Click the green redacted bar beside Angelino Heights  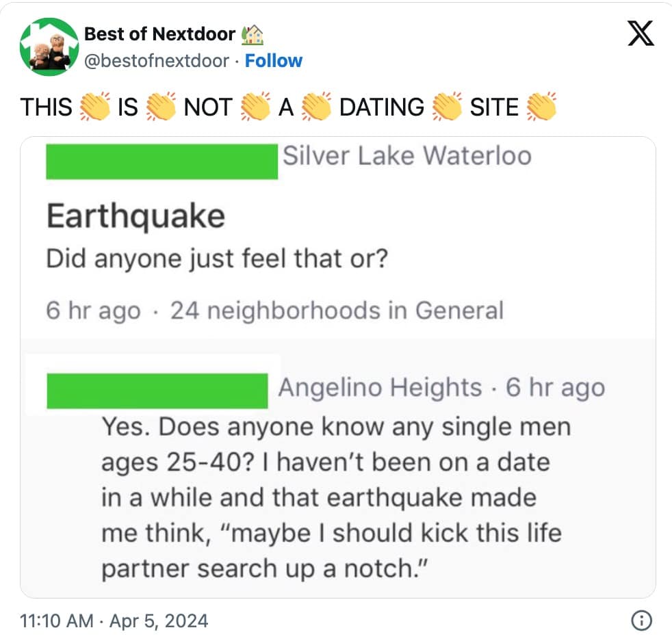click(x=157, y=391)
